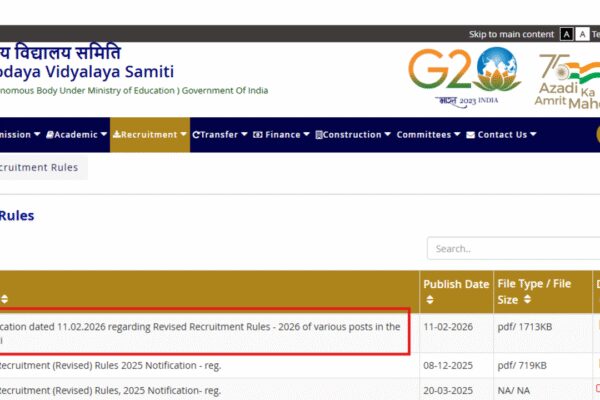Viewport: 600px width, 400px height.
Task: Click the Vidyalaya Samiti site title
Action: point(86,72)
